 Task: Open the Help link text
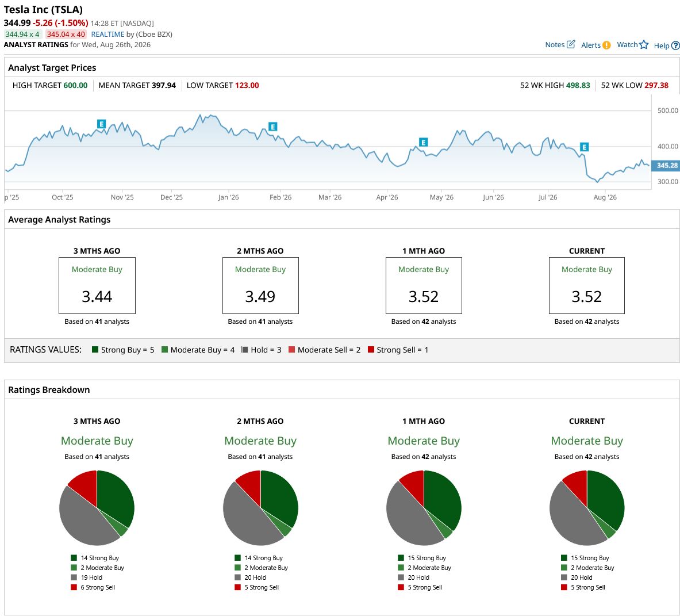pos(662,45)
